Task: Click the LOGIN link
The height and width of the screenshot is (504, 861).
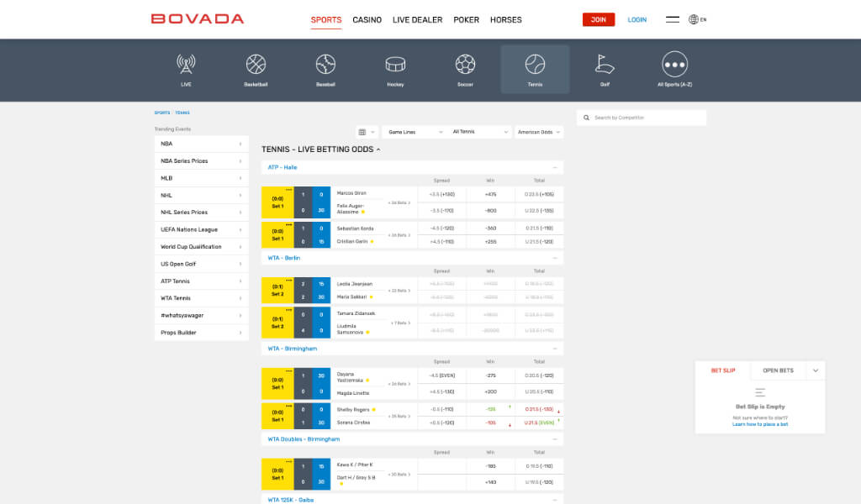Action: click(637, 19)
